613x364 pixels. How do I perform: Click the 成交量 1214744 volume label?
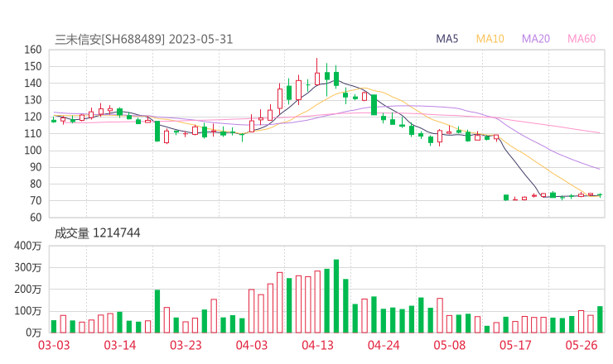tap(97, 233)
